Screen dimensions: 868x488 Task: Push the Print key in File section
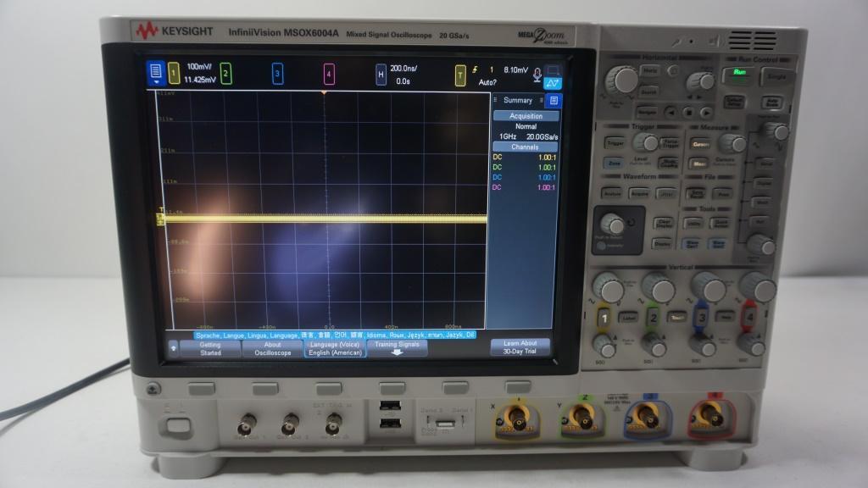pos(722,194)
